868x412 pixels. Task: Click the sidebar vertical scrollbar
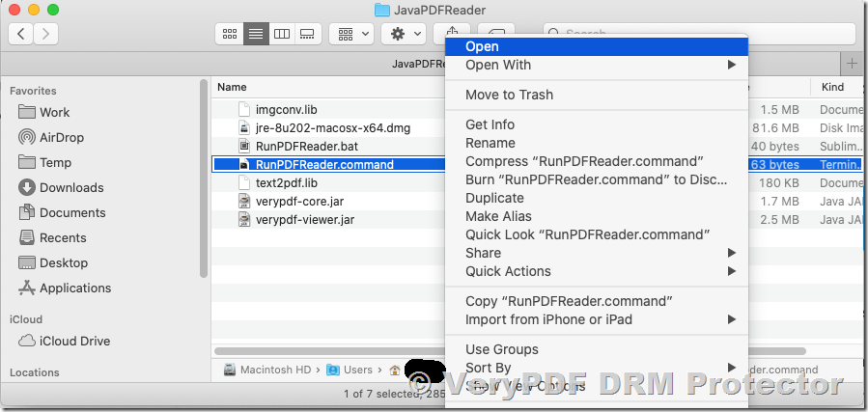point(203,179)
